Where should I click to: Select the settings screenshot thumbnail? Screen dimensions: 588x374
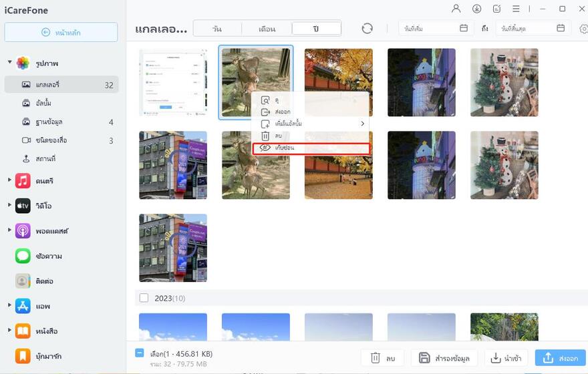173,82
